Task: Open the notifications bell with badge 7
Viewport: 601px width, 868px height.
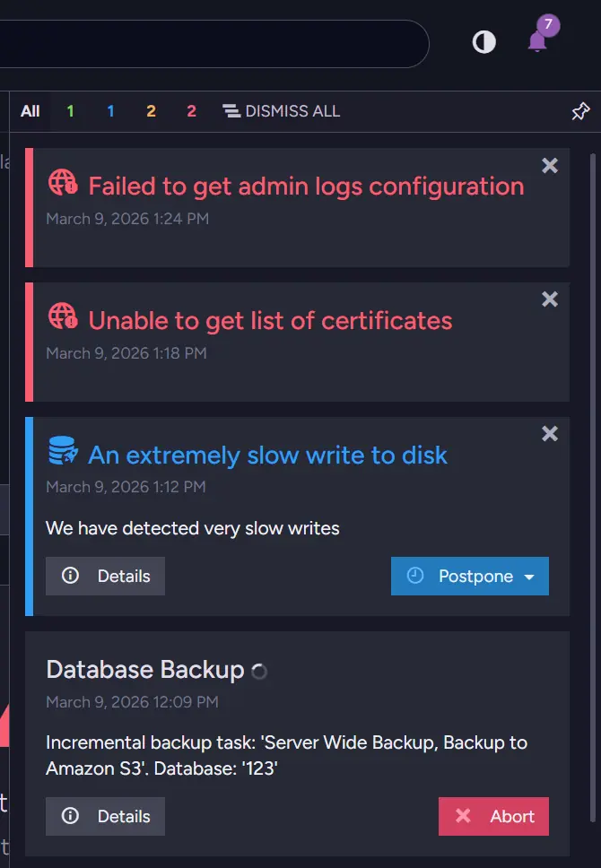Action: pos(538,40)
